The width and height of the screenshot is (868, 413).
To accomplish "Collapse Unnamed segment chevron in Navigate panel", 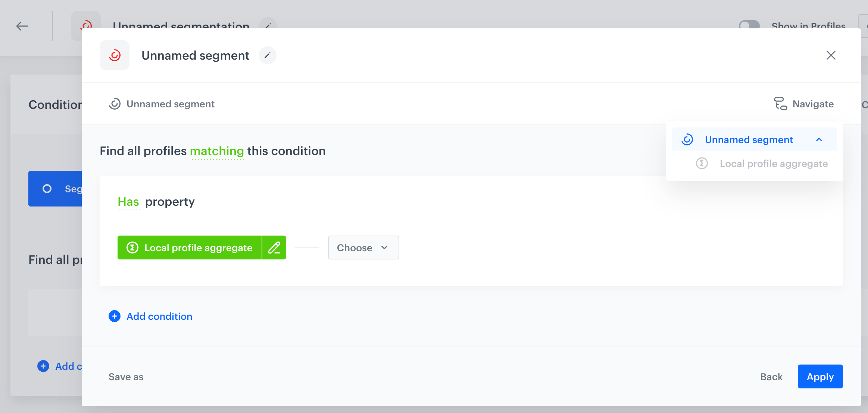I will tap(819, 140).
